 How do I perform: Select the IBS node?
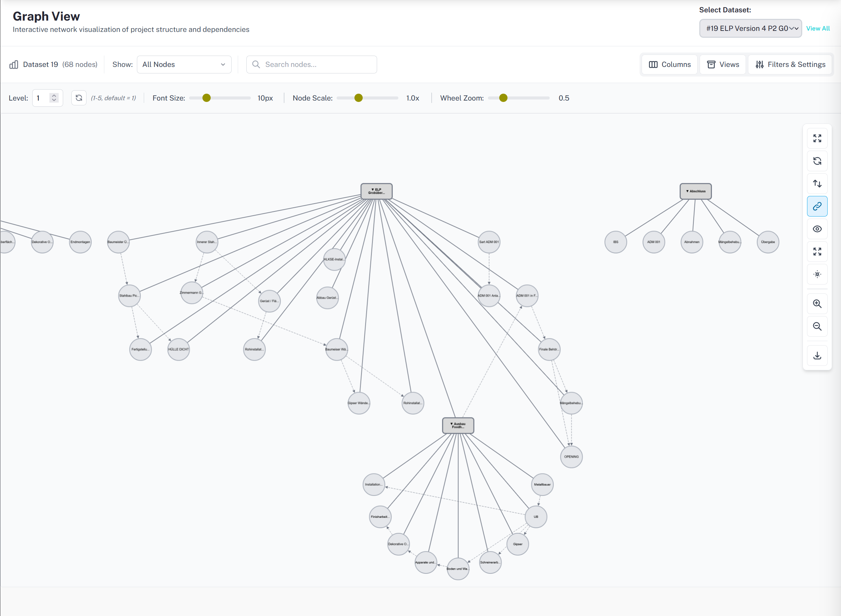tap(616, 242)
